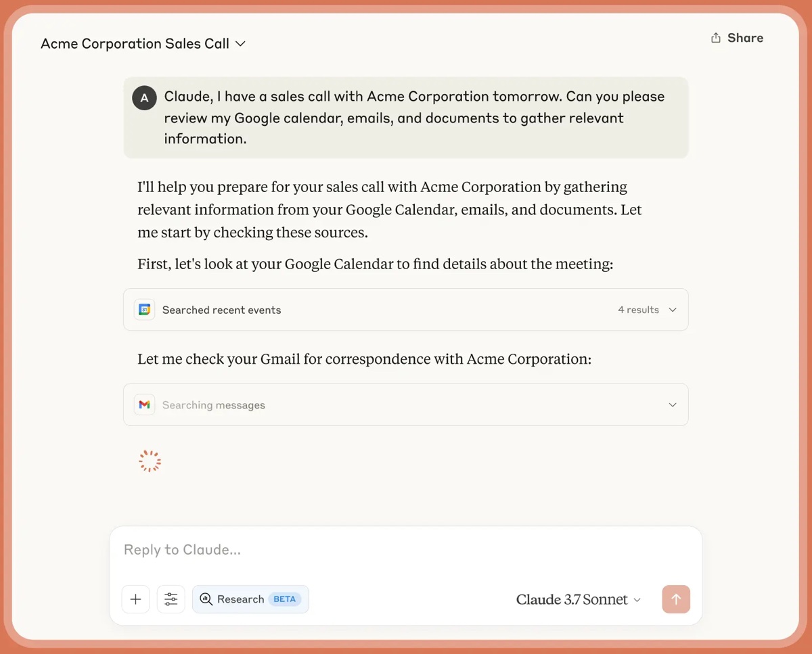
Task: Click the user avatar next to the message
Action: 144,97
